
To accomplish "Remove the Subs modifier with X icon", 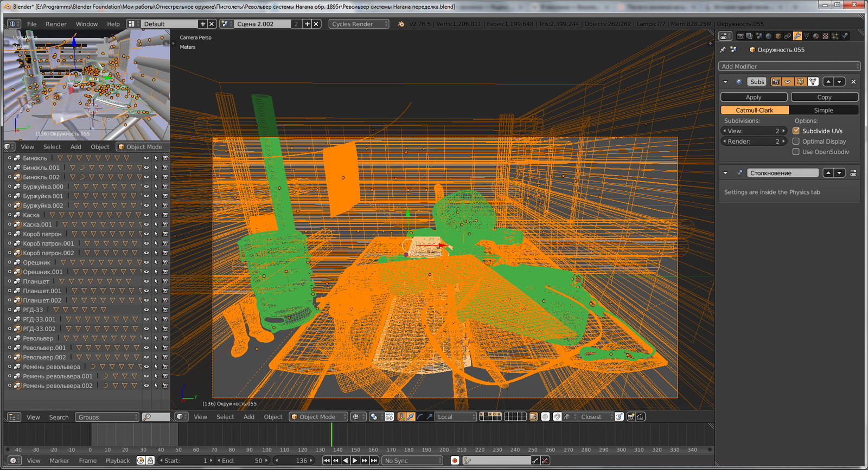I will 853,82.
